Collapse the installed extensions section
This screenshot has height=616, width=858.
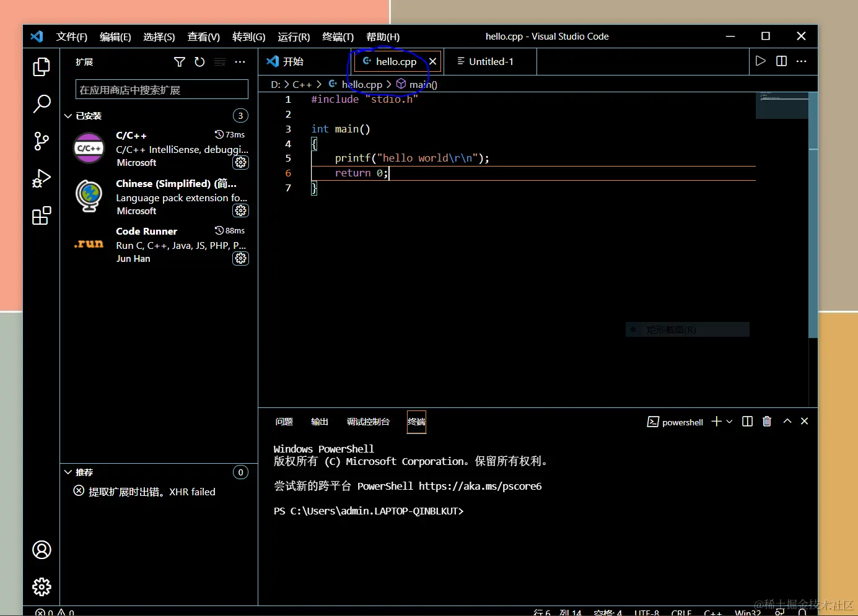click(69, 116)
